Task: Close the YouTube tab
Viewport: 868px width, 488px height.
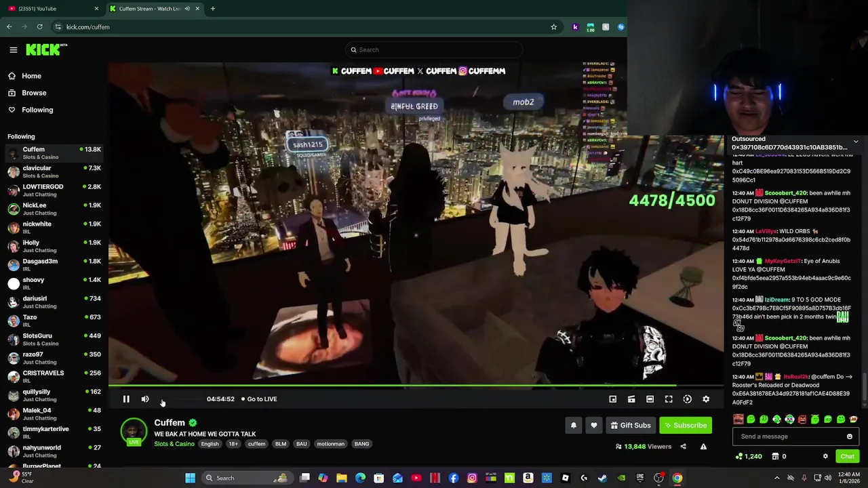Action: [x=96, y=9]
